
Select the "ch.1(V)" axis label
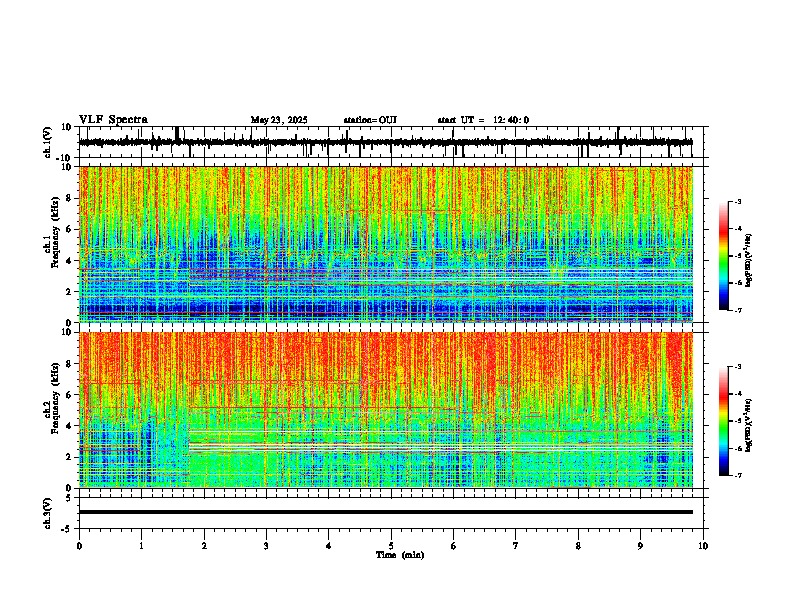click(48, 143)
